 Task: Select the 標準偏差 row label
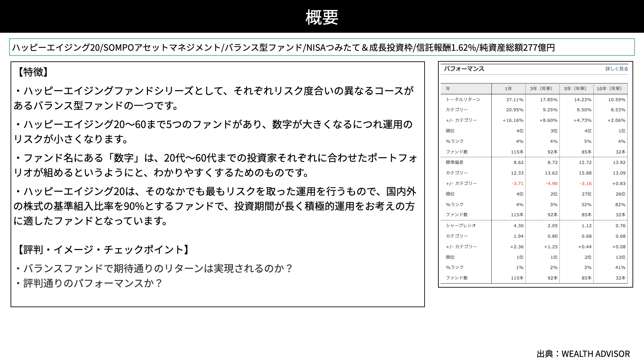[454, 162]
